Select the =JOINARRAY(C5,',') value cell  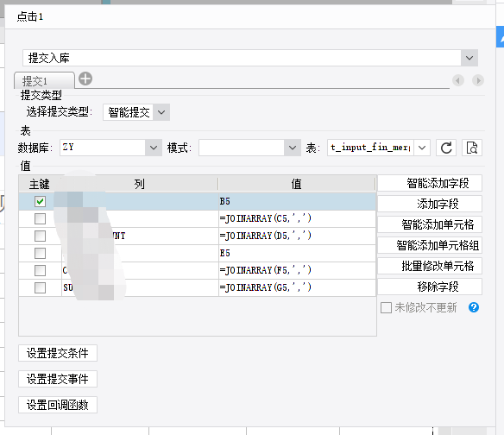click(297, 219)
